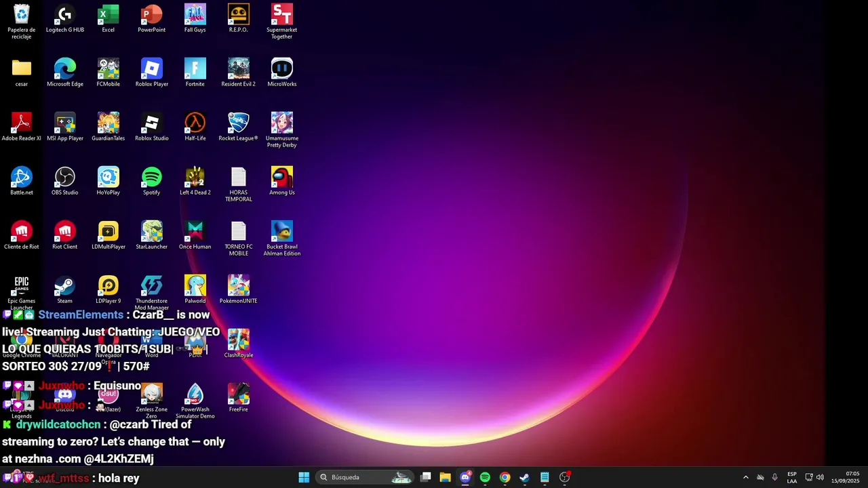Select the HoYoPlay desktop icon
This screenshot has width=868, height=488.
(x=108, y=182)
